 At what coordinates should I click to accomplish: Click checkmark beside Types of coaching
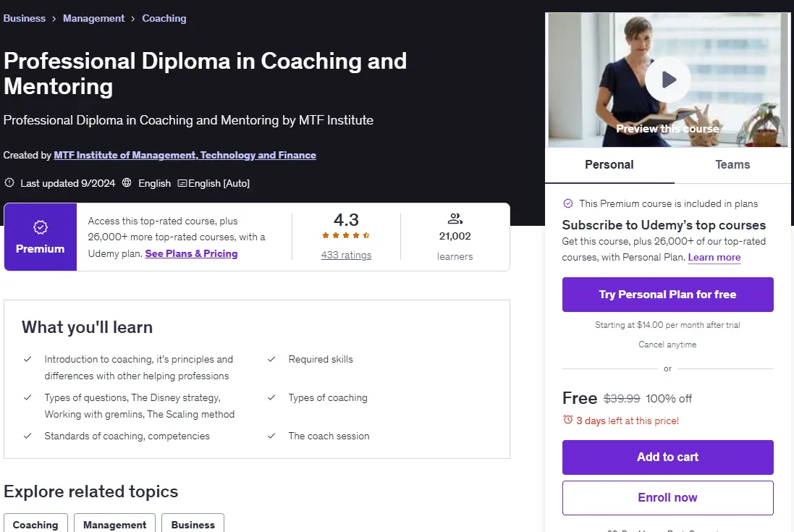click(271, 397)
